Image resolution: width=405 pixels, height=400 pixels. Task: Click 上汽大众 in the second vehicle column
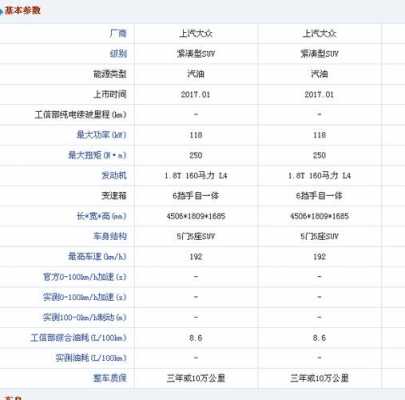coord(319,33)
